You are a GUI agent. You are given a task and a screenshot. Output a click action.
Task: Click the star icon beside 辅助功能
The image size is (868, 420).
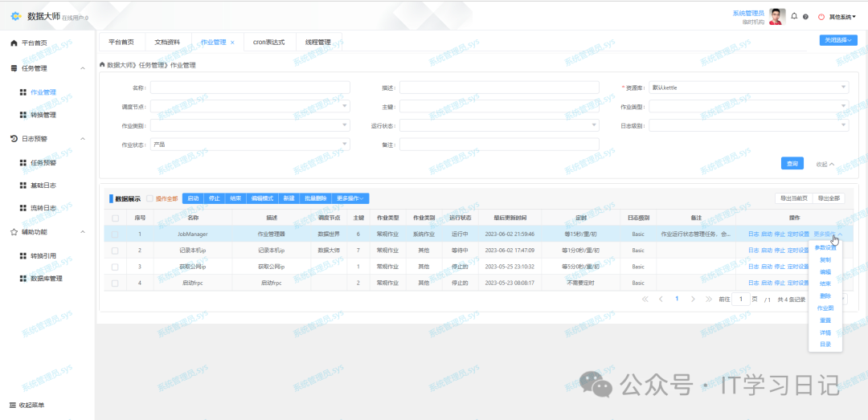point(14,232)
